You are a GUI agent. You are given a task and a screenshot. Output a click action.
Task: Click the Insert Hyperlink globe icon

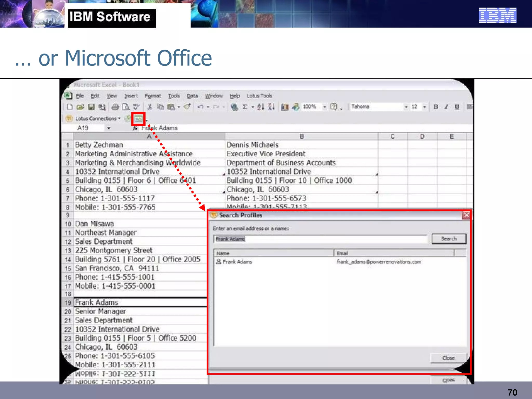click(235, 107)
